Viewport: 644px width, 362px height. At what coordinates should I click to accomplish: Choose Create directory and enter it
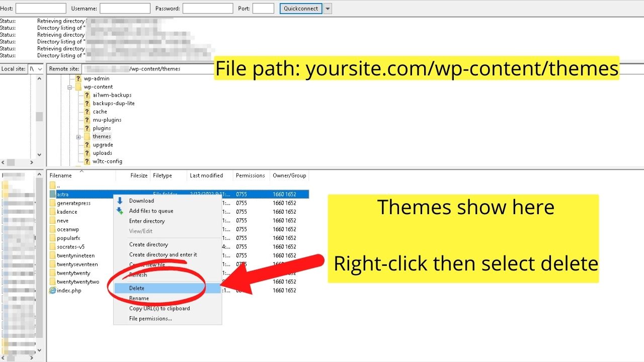(x=167, y=254)
